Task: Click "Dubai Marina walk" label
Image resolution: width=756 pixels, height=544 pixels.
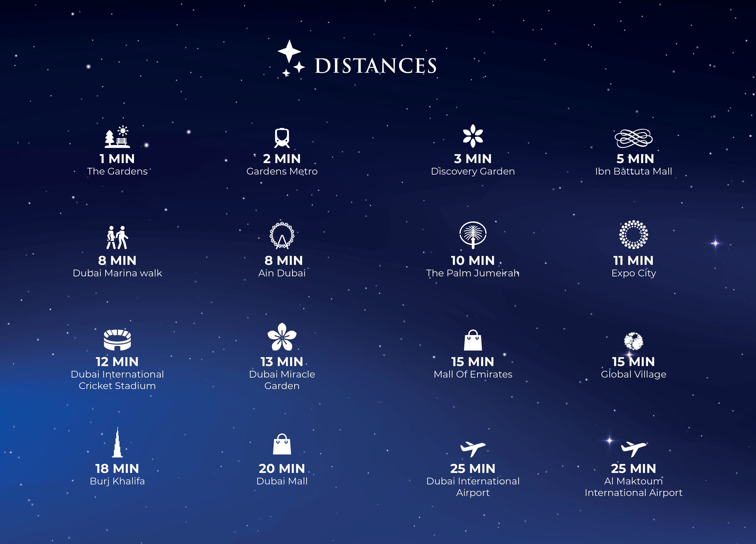Action: [x=117, y=273]
